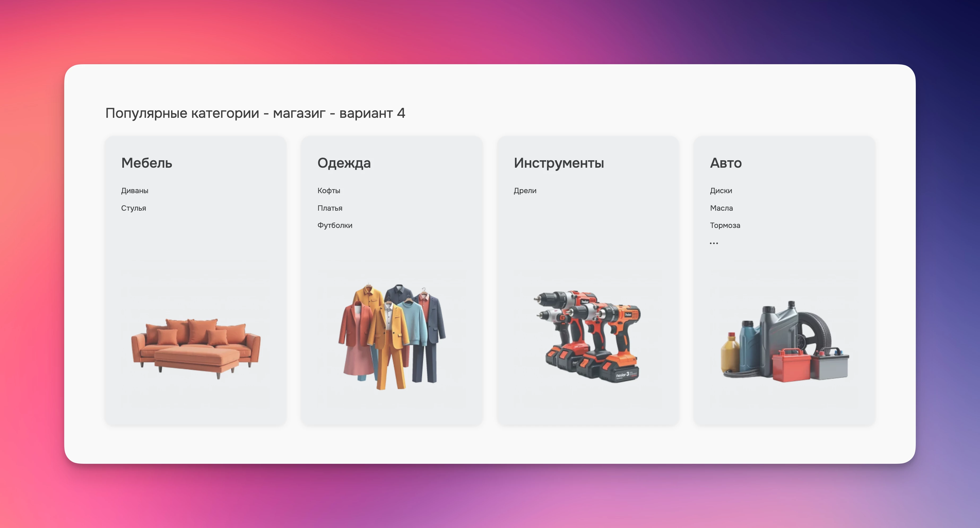Click the auto parts image
Screen dimensions: 980x528
click(x=784, y=342)
